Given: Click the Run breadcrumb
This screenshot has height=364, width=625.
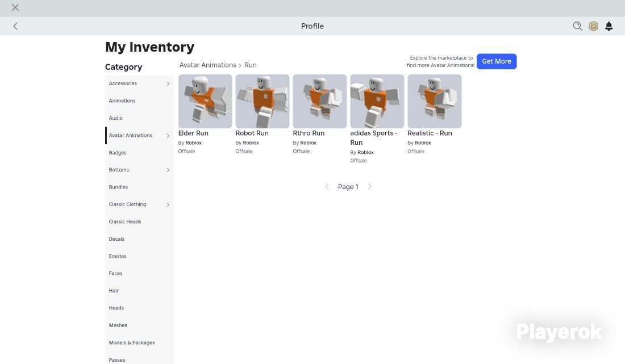Looking at the screenshot, I should (251, 65).
